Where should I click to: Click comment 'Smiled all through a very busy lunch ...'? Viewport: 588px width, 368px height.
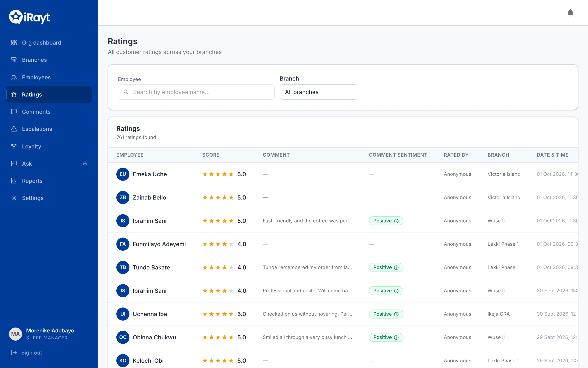tap(307, 337)
